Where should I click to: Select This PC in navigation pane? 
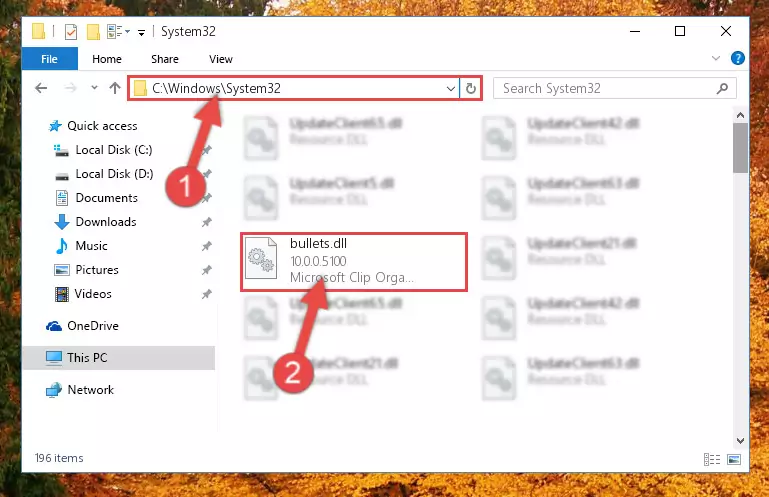118,358
